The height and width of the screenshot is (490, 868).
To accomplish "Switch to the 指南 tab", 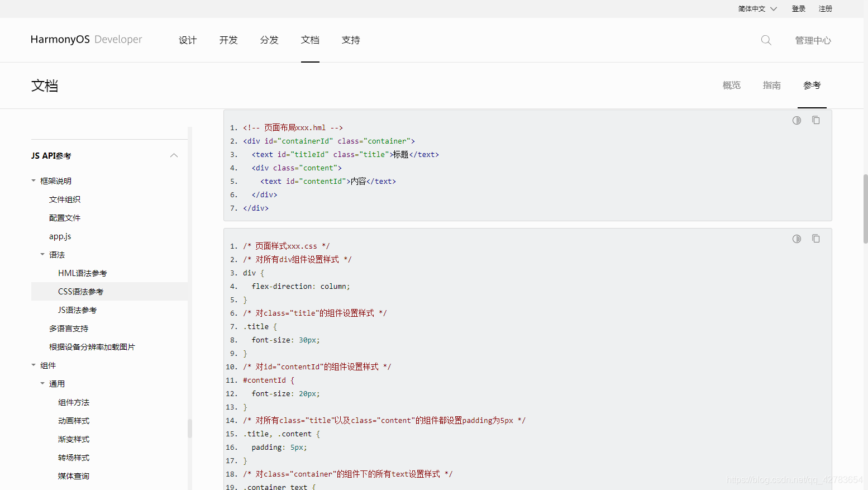I will point(772,85).
